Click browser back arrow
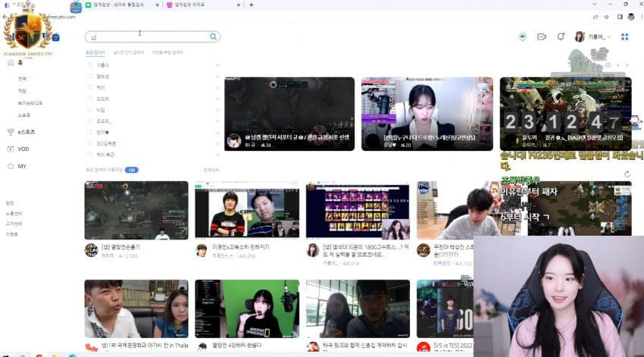Screen dimensions: 644x357 click(x=5, y=17)
